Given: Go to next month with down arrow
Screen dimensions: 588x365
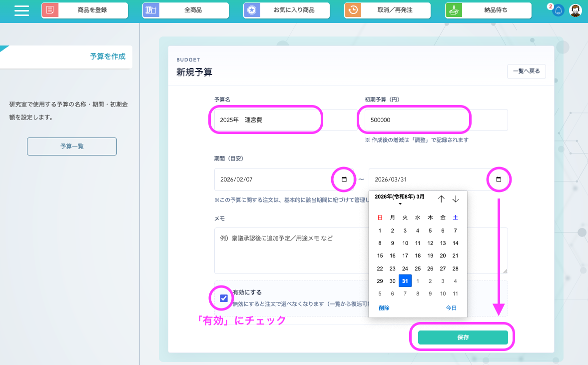Looking at the screenshot, I should tap(456, 199).
